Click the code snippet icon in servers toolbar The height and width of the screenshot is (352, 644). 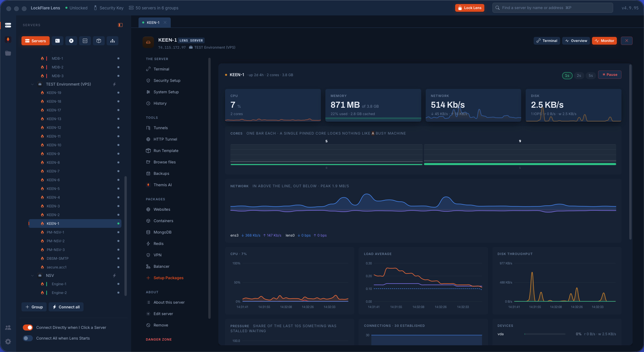(85, 41)
